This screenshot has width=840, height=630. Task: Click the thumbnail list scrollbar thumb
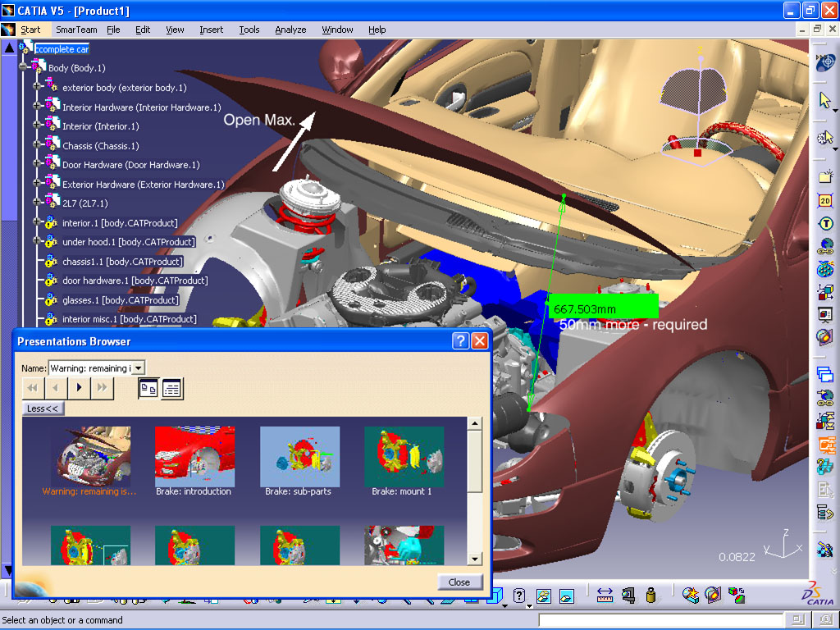[475, 461]
